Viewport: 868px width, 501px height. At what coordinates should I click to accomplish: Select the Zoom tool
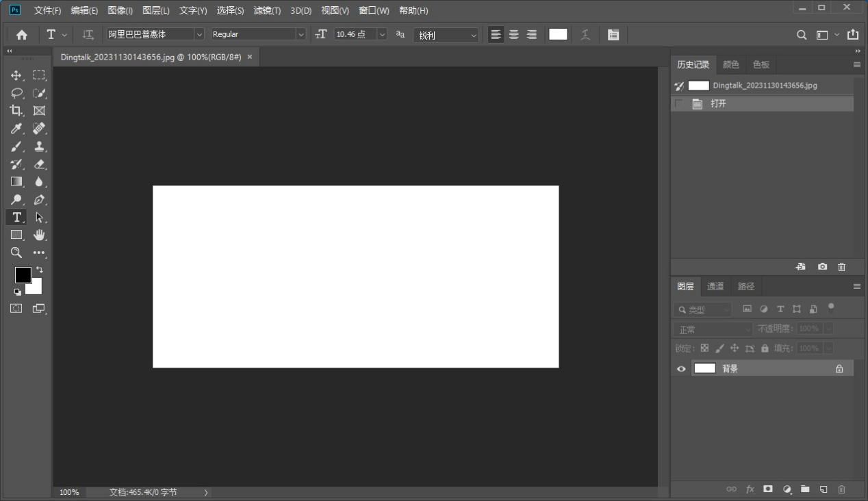[x=16, y=253]
